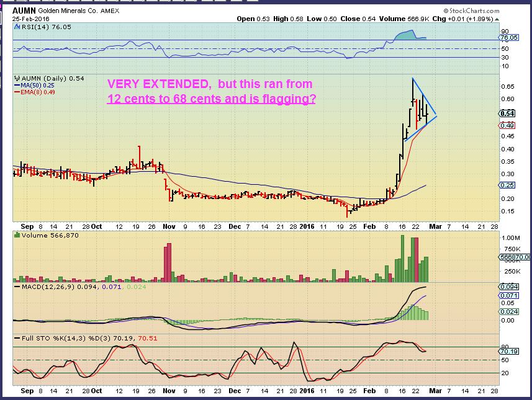This screenshot has height=400, width=532.
Task: Click the Chg +0.01 (+1.89%) value
Action: tap(463, 19)
